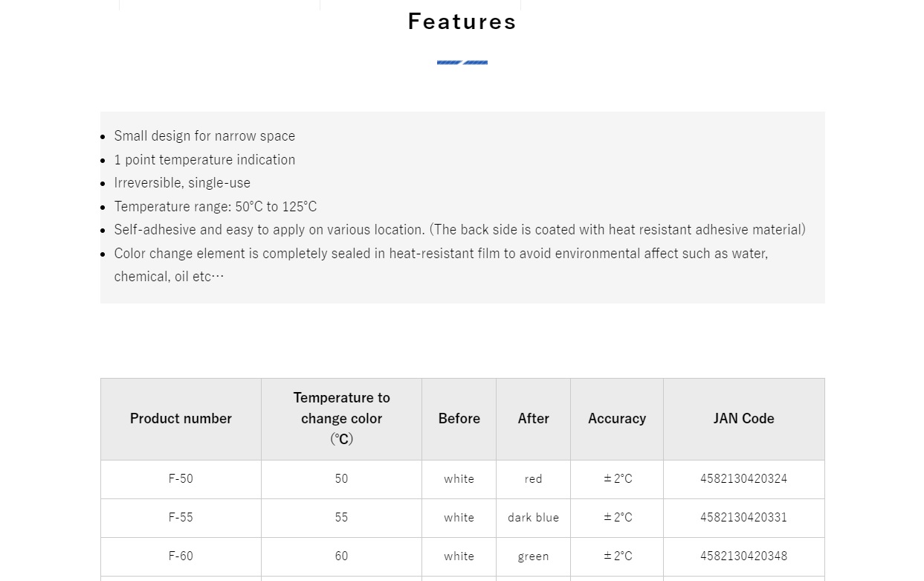
Task: Click the 'dark blue' After color cell
Action: 533,518
